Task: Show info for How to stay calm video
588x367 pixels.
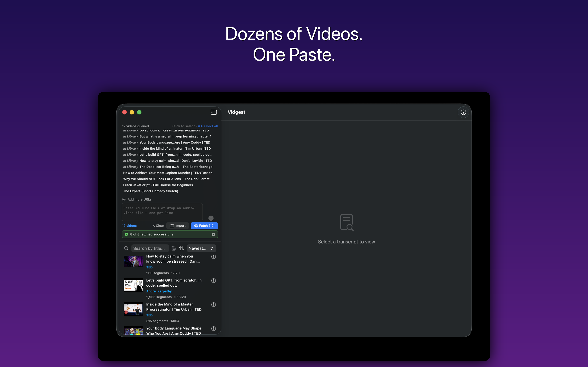Action: 213,256
